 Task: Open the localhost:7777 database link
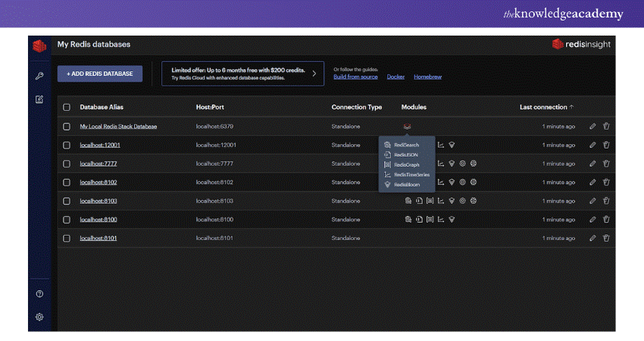[x=98, y=164]
